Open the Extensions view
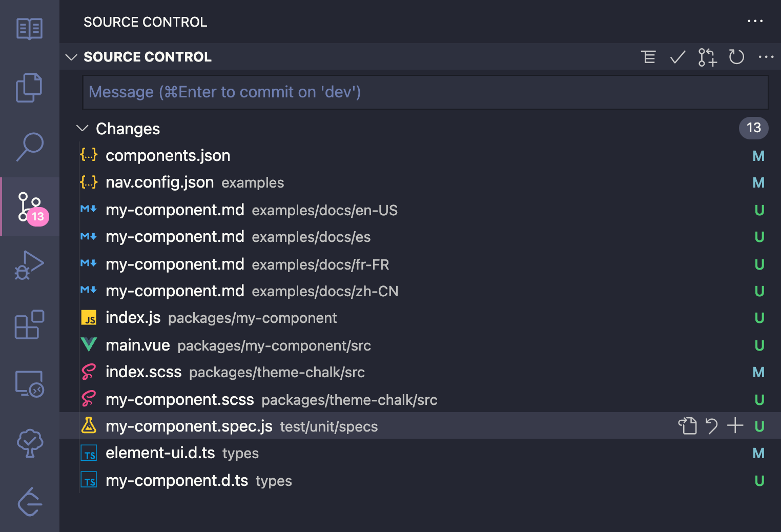This screenshot has width=781, height=532. [29, 324]
